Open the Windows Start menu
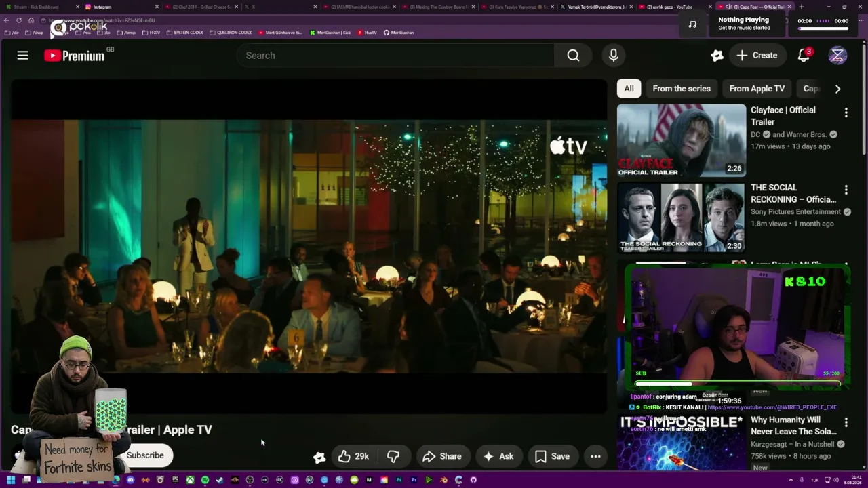This screenshot has width=868, height=488. [x=11, y=480]
